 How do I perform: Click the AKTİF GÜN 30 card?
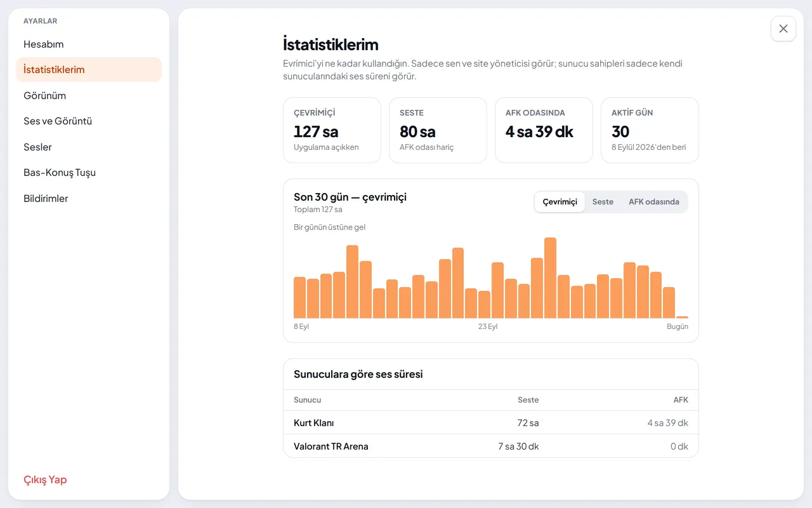[x=650, y=130]
